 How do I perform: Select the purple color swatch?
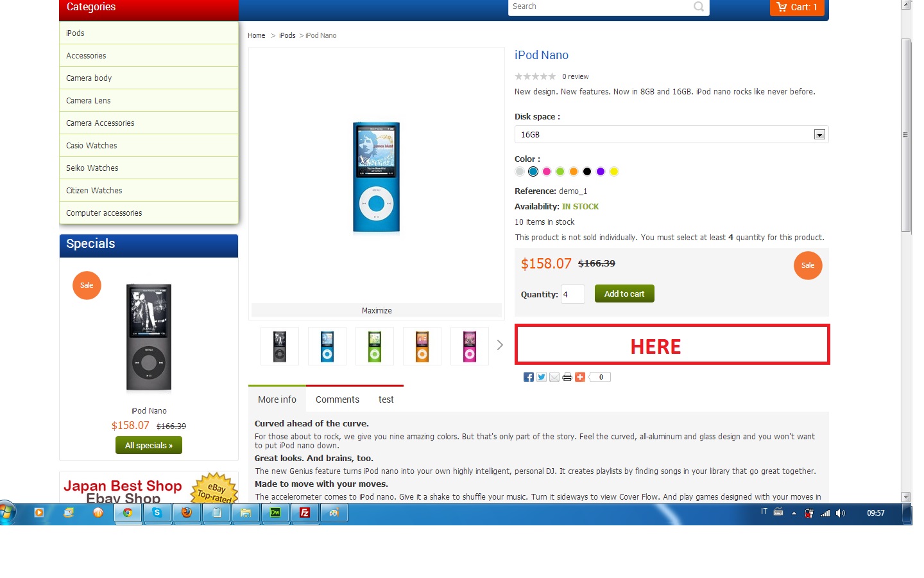point(601,171)
